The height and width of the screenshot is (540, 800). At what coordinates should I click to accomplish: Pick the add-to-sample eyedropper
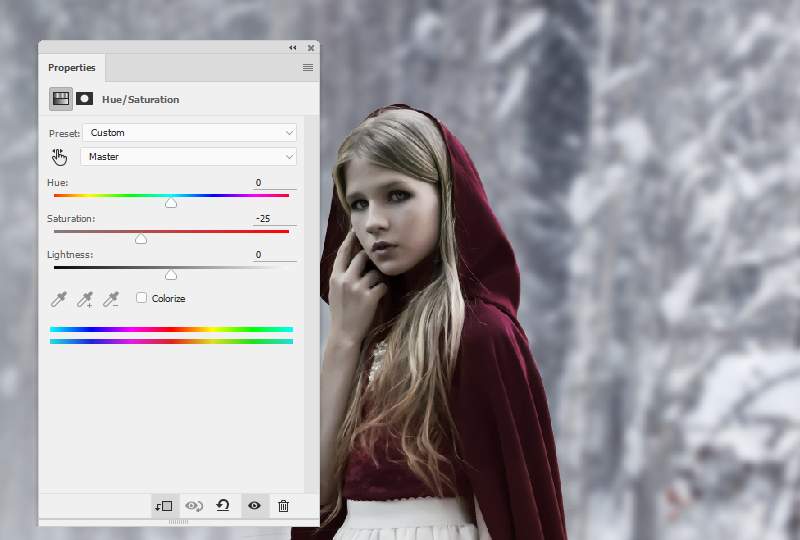tap(86, 299)
